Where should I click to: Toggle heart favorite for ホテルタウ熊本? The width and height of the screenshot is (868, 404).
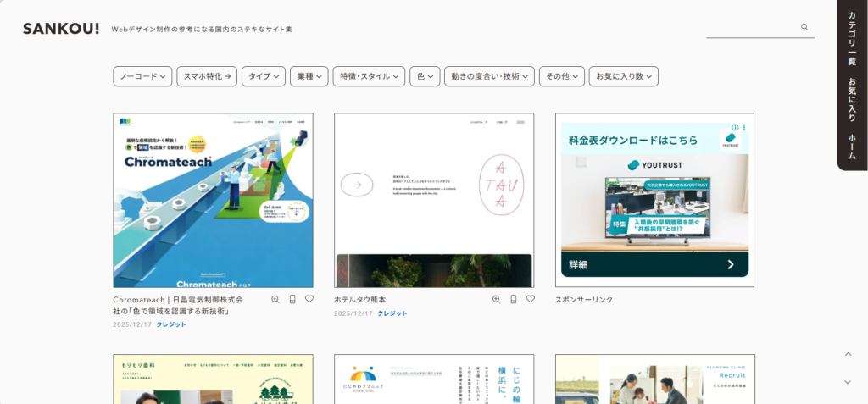[531, 299]
